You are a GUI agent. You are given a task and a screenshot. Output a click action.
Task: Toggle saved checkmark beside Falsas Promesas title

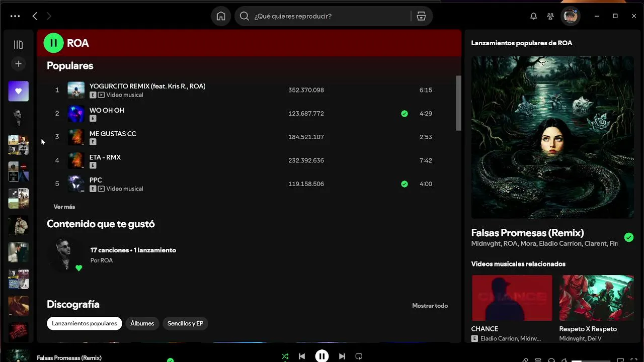629,237
